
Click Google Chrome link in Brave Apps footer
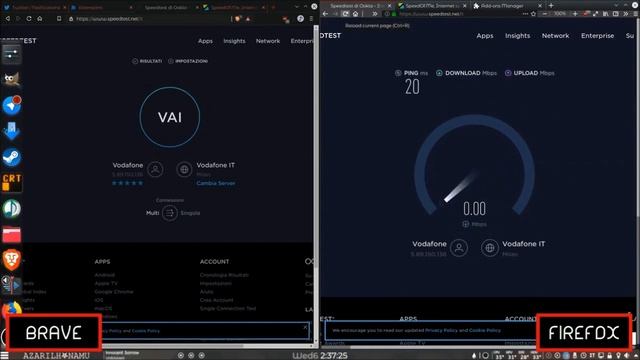[x=114, y=292]
